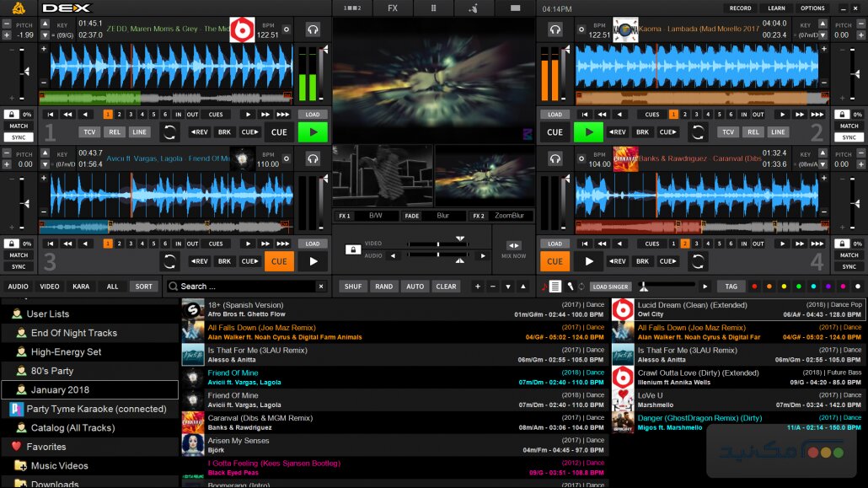Click the MIX NOW button
The image size is (868, 488).
512,248
